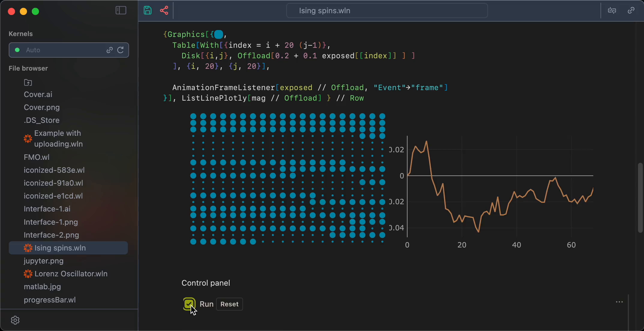Select the Ising spins.wln file
The image size is (644, 331).
[x=60, y=248]
